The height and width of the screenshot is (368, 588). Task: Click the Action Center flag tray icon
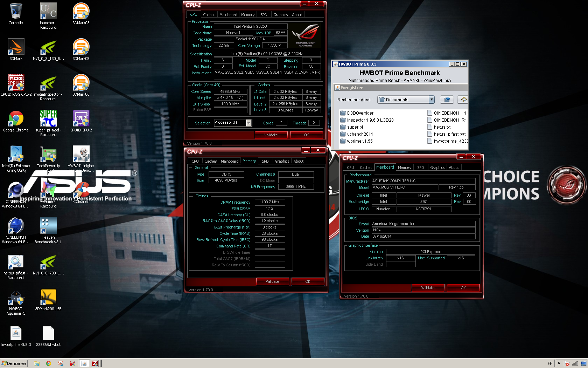567,363
